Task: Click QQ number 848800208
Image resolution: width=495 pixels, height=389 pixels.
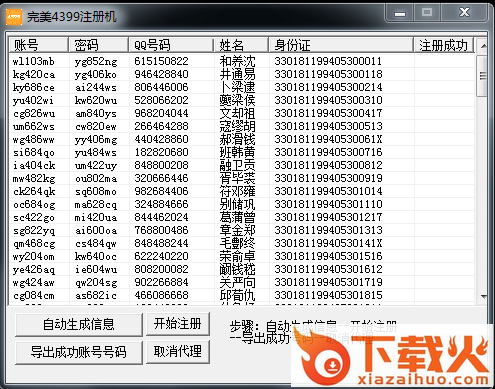Action: pyautogui.click(x=161, y=165)
